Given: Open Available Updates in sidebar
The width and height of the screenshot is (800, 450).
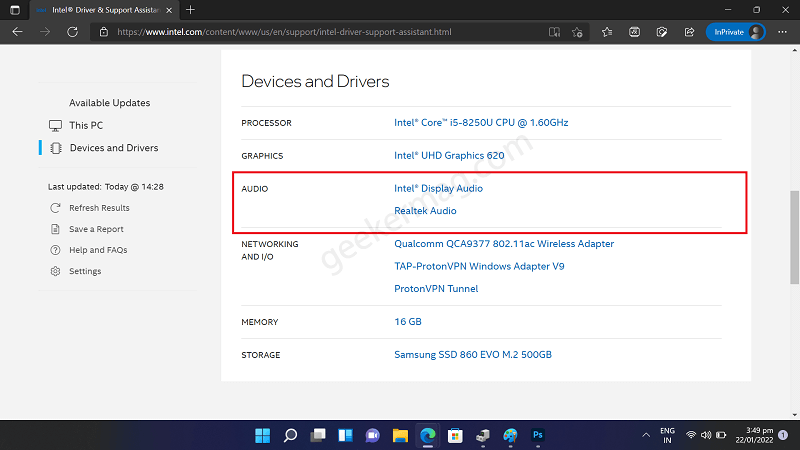Looking at the screenshot, I should [110, 103].
